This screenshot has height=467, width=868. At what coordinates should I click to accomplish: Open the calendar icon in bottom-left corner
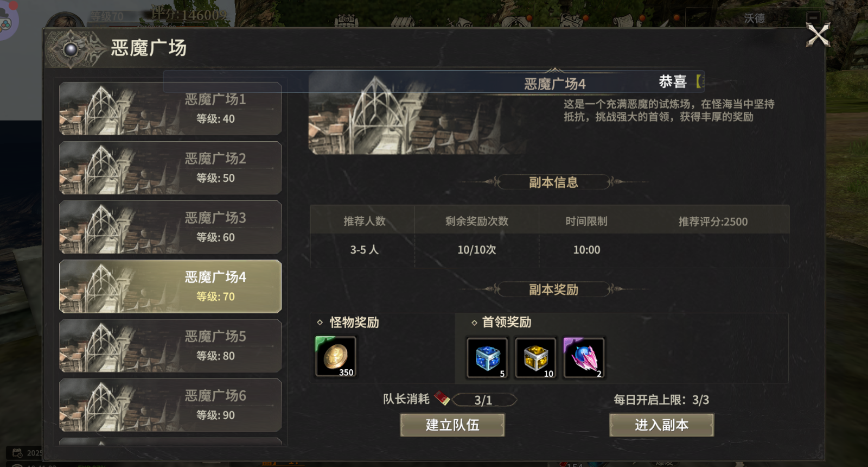[x=18, y=452]
